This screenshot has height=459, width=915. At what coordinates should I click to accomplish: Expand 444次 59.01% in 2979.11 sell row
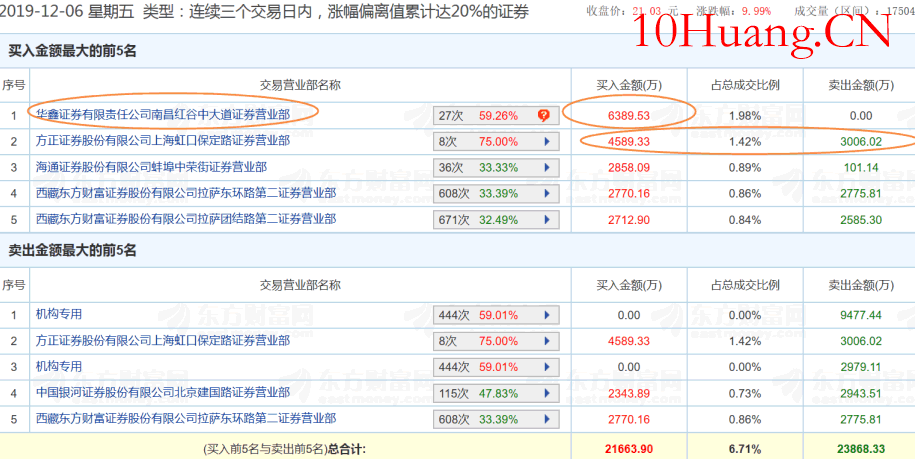[x=496, y=367]
